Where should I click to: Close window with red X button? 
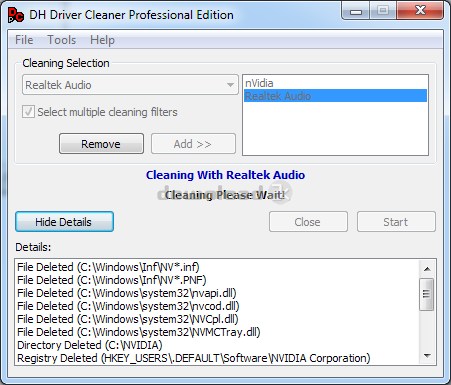420,10
